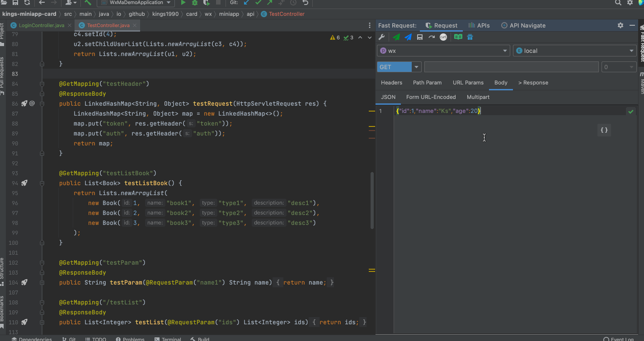Switch to the APIs tab

[479, 26]
